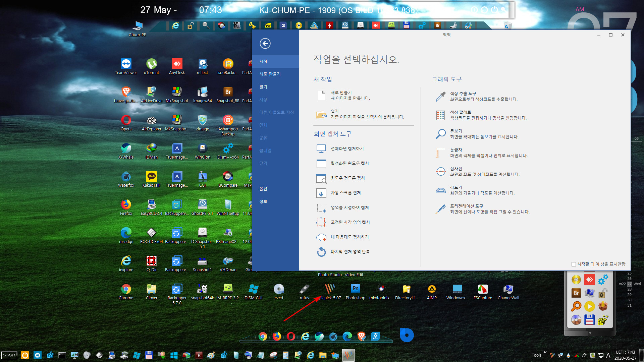Click the Brave icon in bottom dock

point(361,336)
